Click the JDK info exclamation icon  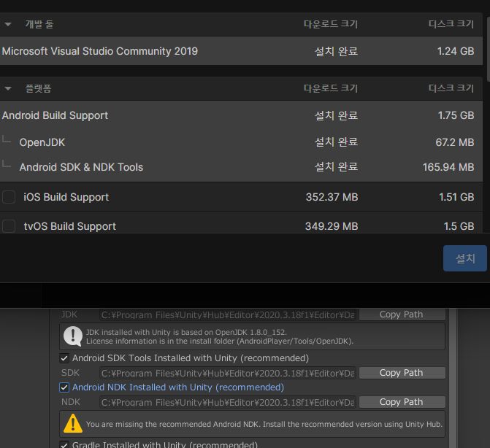coord(73,336)
